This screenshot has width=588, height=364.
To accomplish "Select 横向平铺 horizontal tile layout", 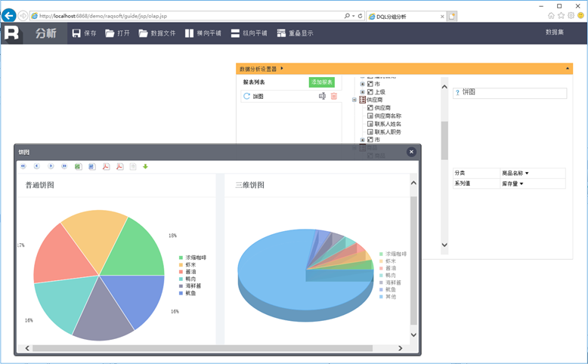I will point(203,33).
